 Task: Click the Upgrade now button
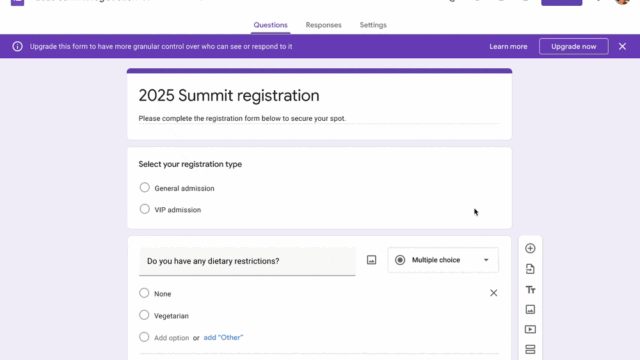click(573, 47)
